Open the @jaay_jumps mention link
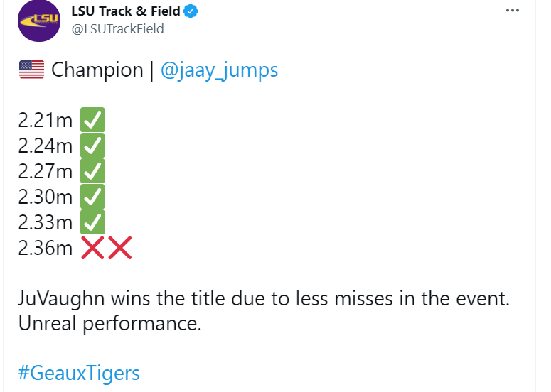Viewport: 551px width, 392px height. pos(220,70)
